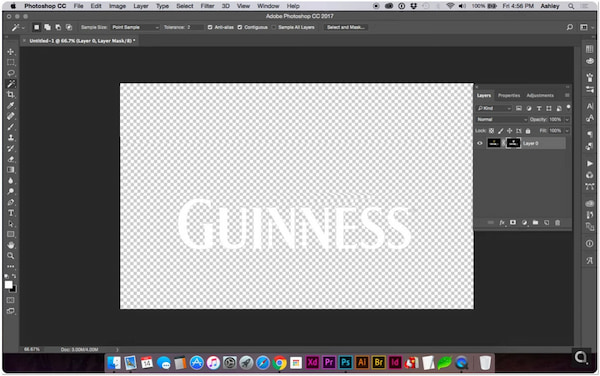This screenshot has width=600, height=376.
Task: Select the Path Selection tool
Action: (11, 224)
